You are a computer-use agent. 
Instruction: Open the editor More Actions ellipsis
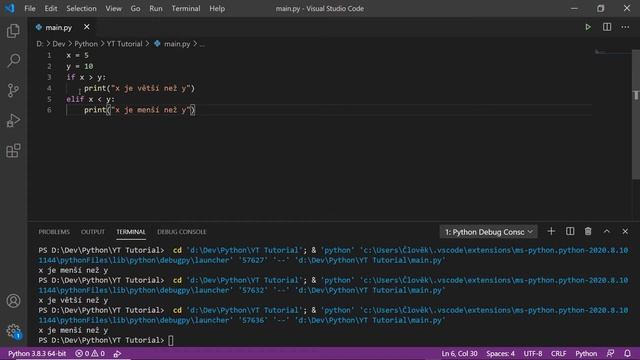[x=625, y=27]
